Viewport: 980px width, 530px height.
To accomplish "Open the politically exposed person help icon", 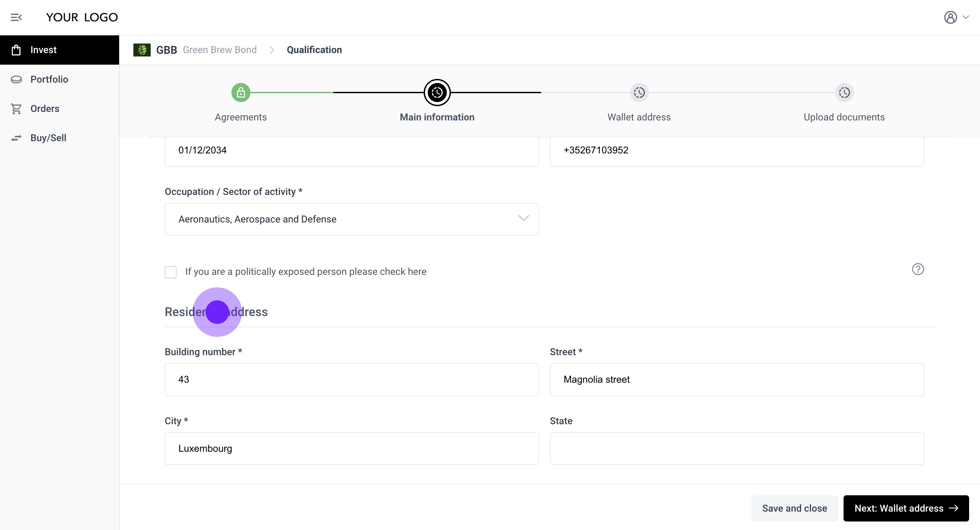I will 918,269.
